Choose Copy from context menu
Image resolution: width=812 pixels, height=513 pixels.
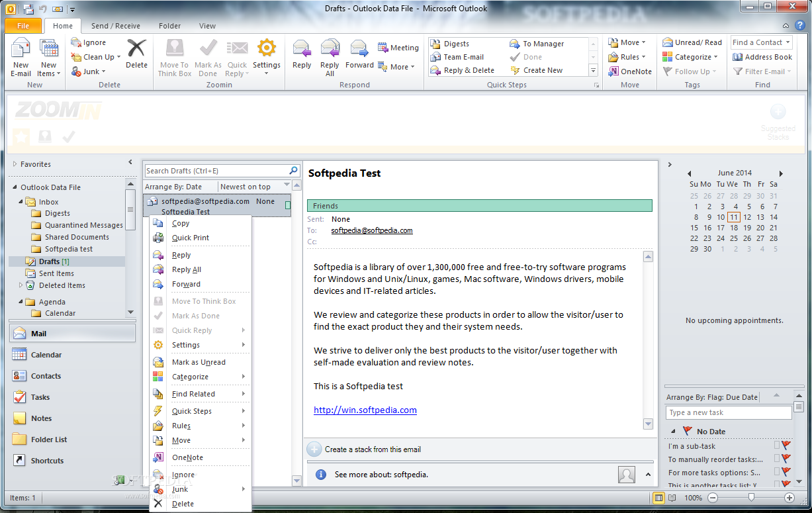point(201,224)
